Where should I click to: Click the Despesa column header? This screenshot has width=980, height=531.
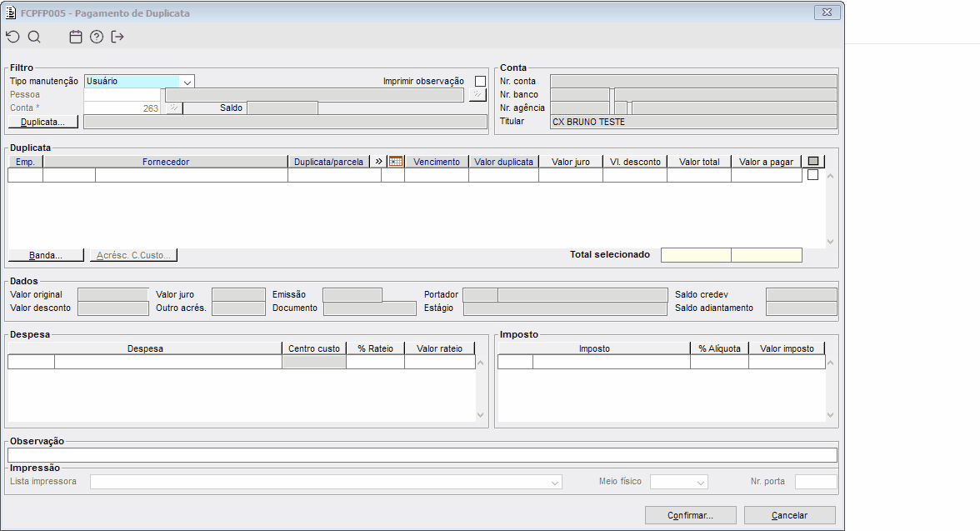click(x=145, y=348)
